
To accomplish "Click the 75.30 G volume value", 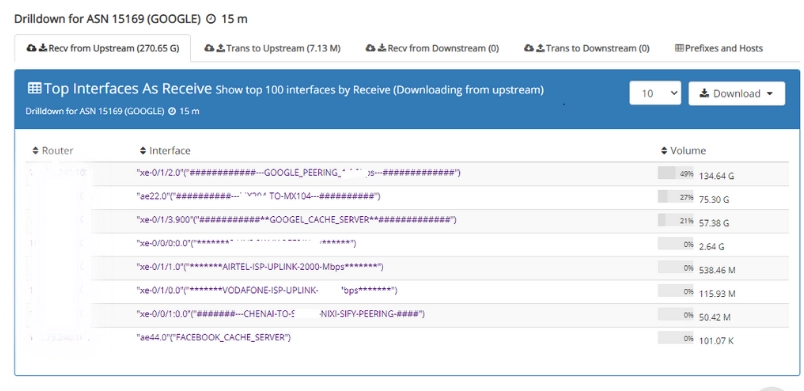I will [x=714, y=199].
